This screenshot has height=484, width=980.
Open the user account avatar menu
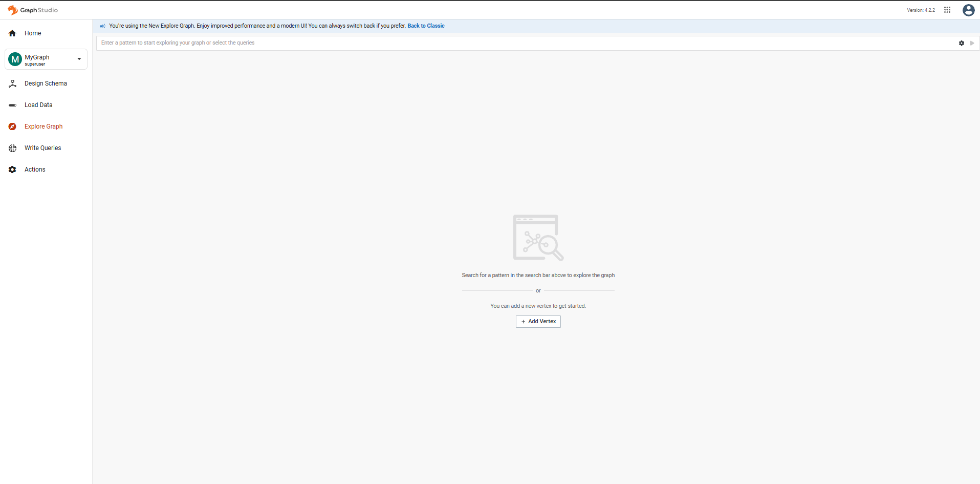click(x=968, y=10)
